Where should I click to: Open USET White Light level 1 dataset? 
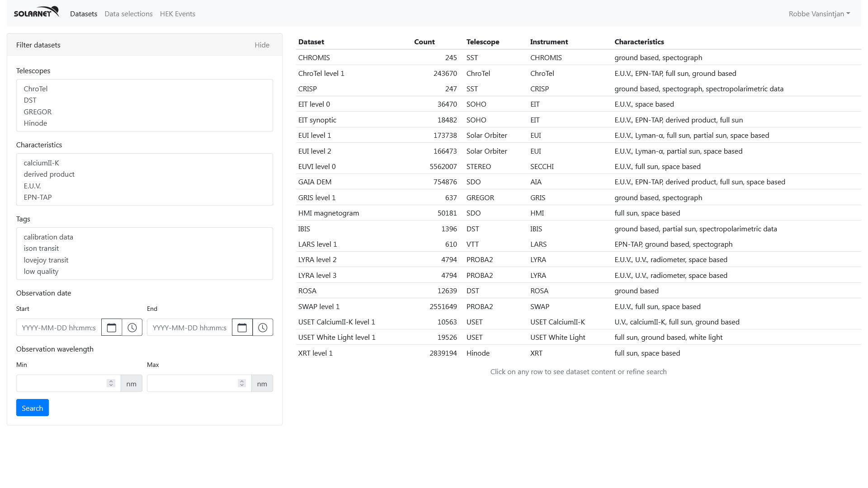tap(578, 337)
